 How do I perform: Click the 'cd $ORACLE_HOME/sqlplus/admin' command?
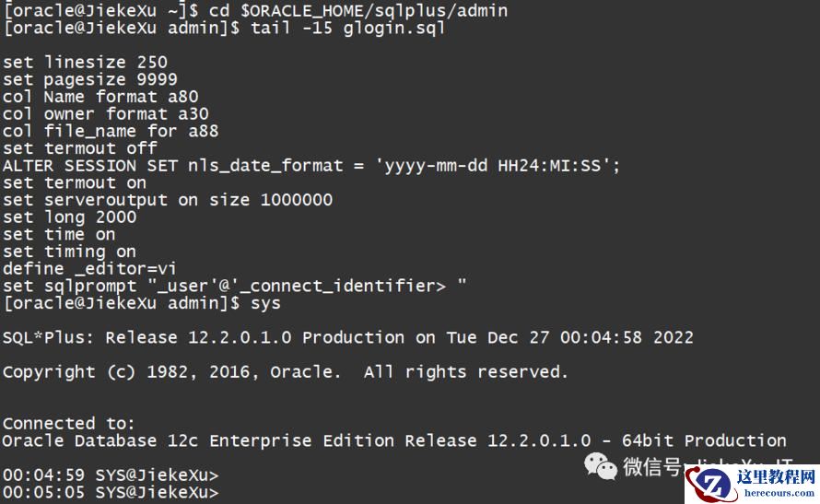(x=358, y=10)
